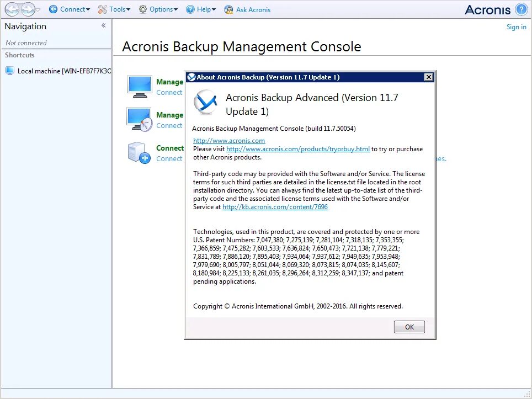This screenshot has height=399, width=532.
Task: Select Local machine in Shortcuts
Action: [58, 71]
